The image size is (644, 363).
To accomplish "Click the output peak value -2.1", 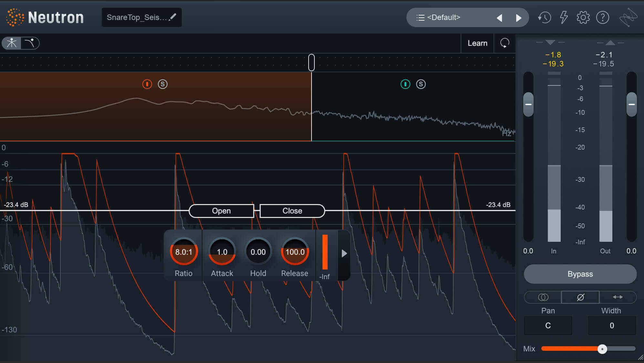I will 604,55.
